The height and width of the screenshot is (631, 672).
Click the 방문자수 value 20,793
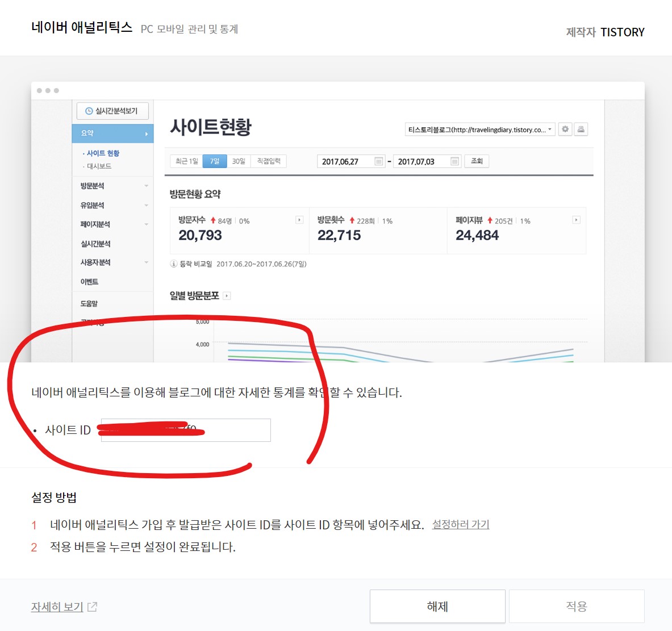(200, 235)
